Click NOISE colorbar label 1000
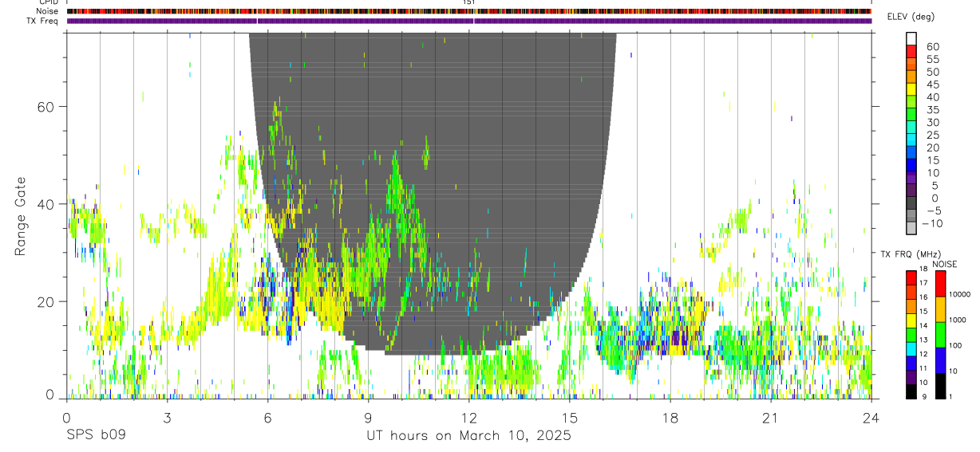The height and width of the screenshot is (452, 980). pyautogui.click(x=958, y=320)
